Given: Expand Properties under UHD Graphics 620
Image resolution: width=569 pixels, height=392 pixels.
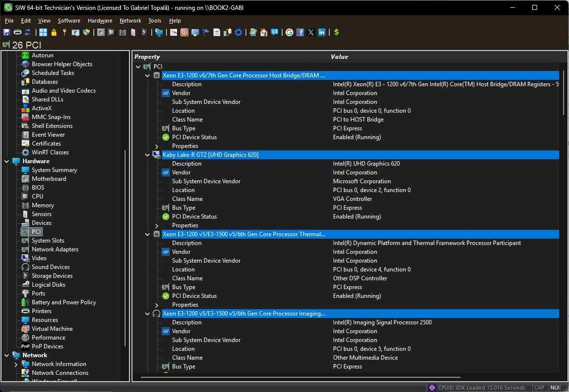Looking at the screenshot, I should 157,226.
